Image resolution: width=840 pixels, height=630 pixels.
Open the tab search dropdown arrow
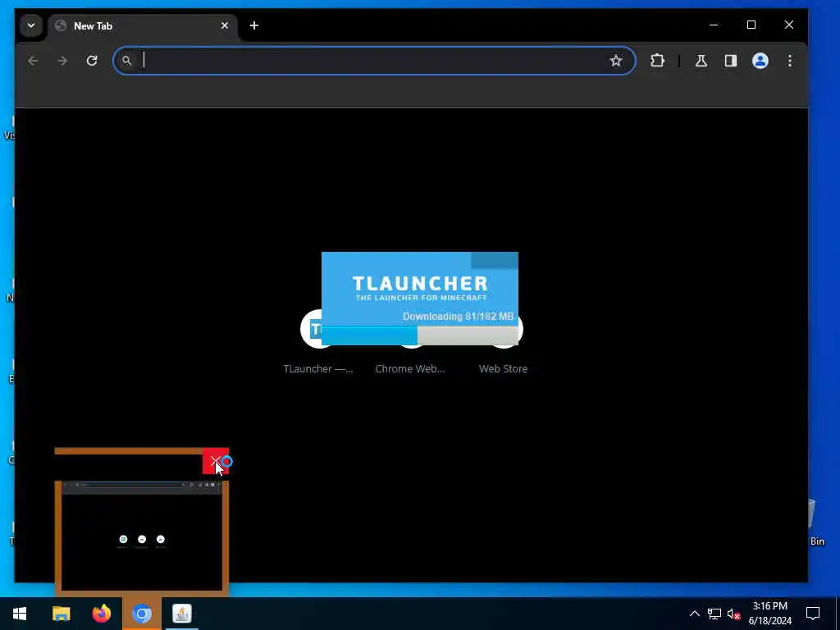(x=31, y=25)
